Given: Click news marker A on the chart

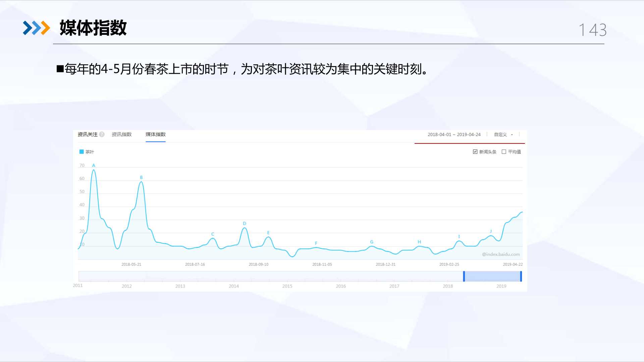Looking at the screenshot, I should [94, 165].
